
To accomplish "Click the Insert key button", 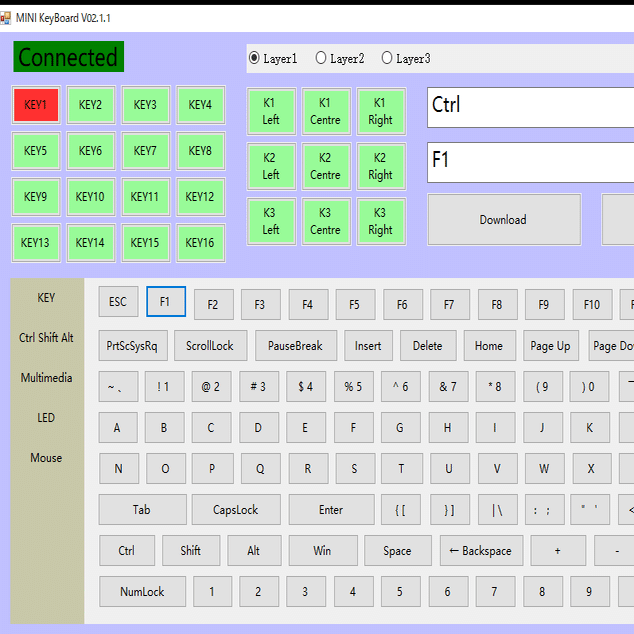I will [x=368, y=346].
